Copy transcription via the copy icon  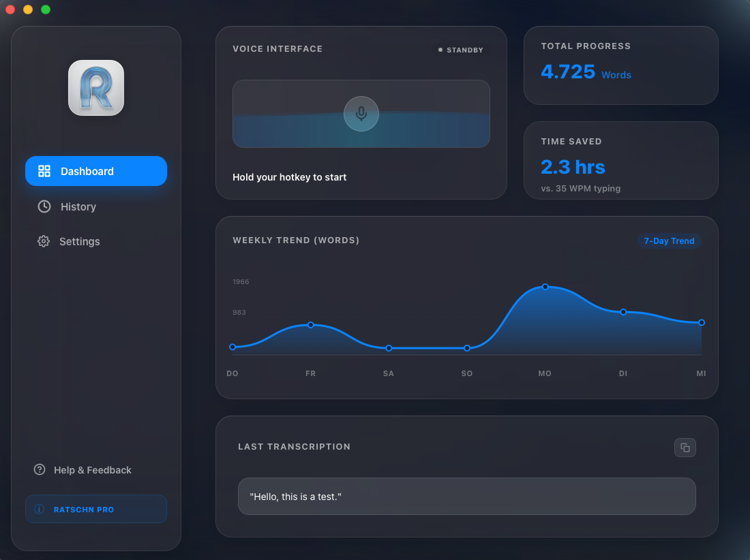[685, 447]
